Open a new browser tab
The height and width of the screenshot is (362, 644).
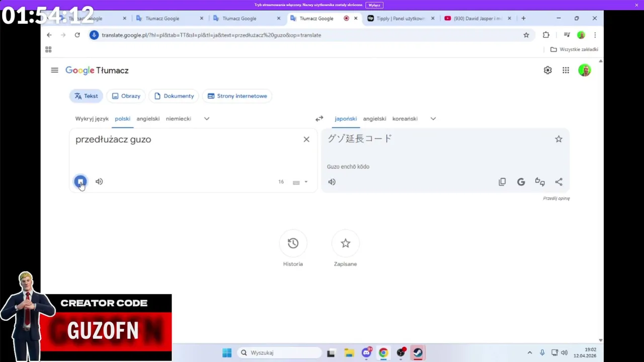(x=523, y=19)
